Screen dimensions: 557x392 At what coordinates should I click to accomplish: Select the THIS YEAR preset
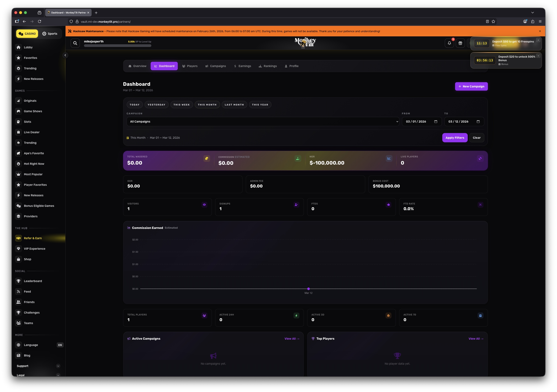click(260, 105)
